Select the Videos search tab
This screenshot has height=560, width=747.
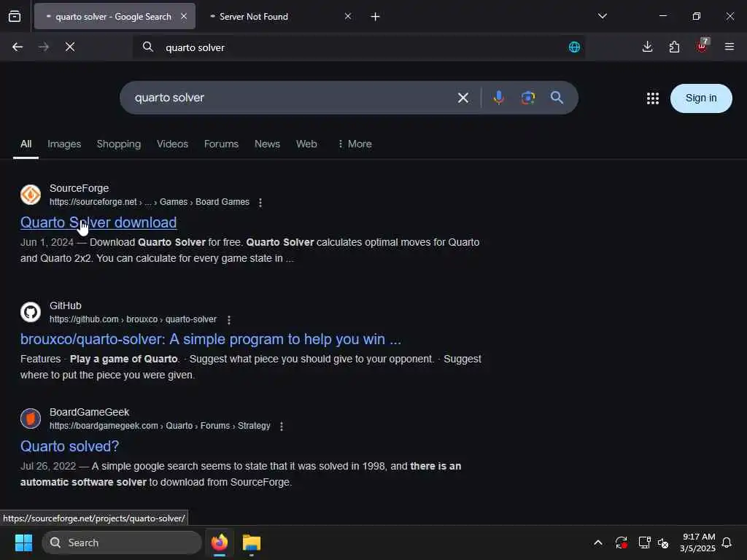tap(172, 144)
